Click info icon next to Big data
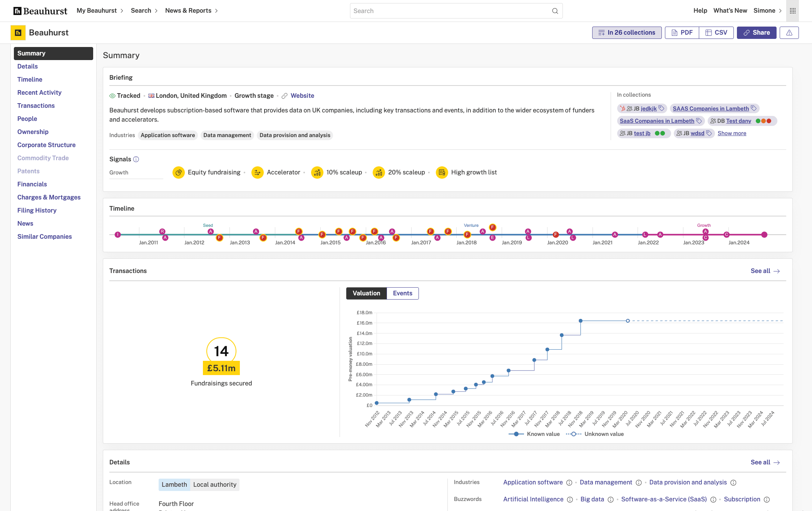The width and height of the screenshot is (812, 511). pos(611,500)
